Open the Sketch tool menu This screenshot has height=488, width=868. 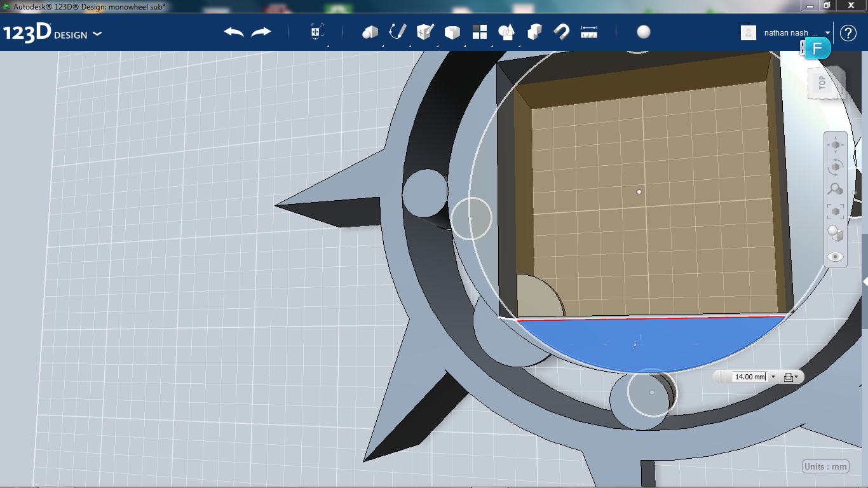pos(397,32)
